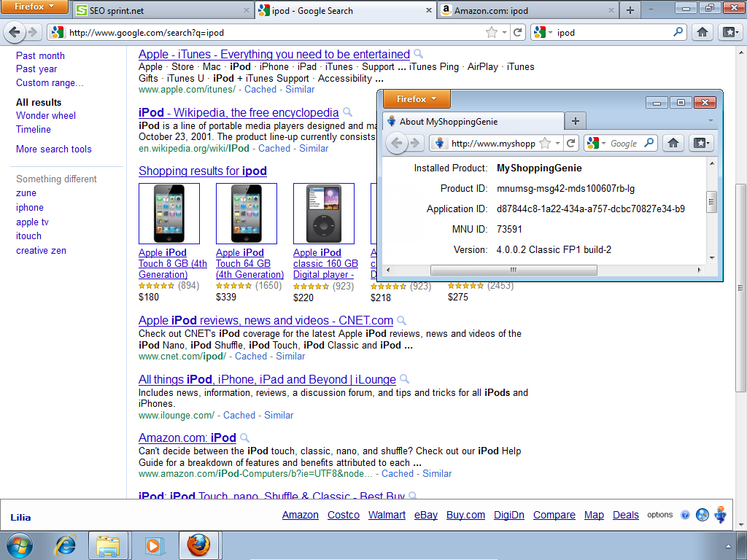Click the iPod classic 160 GB thumbnail
The height and width of the screenshot is (560, 747).
[x=323, y=214]
